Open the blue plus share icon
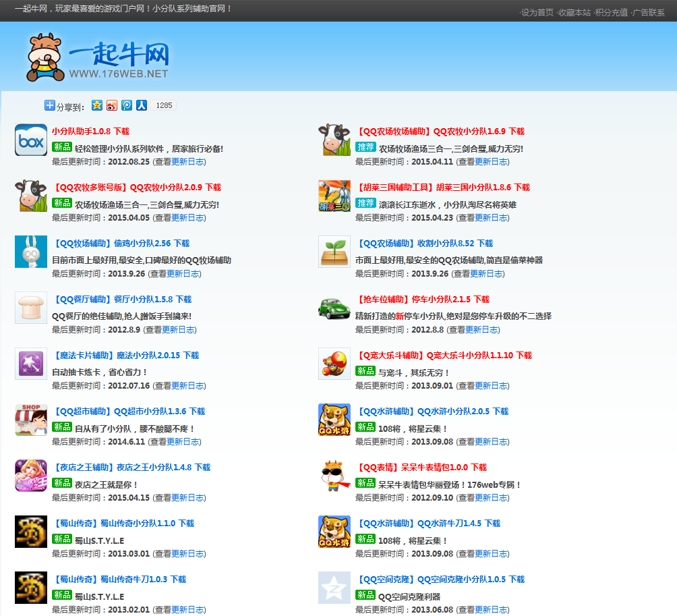Viewport: 677px width, 616px height. pos(50,105)
